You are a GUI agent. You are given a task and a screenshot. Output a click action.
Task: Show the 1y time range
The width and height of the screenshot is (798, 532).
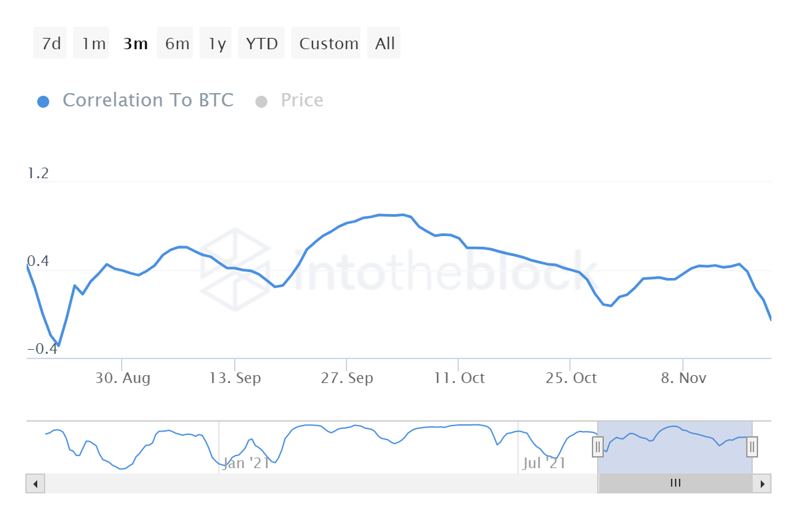[216, 44]
